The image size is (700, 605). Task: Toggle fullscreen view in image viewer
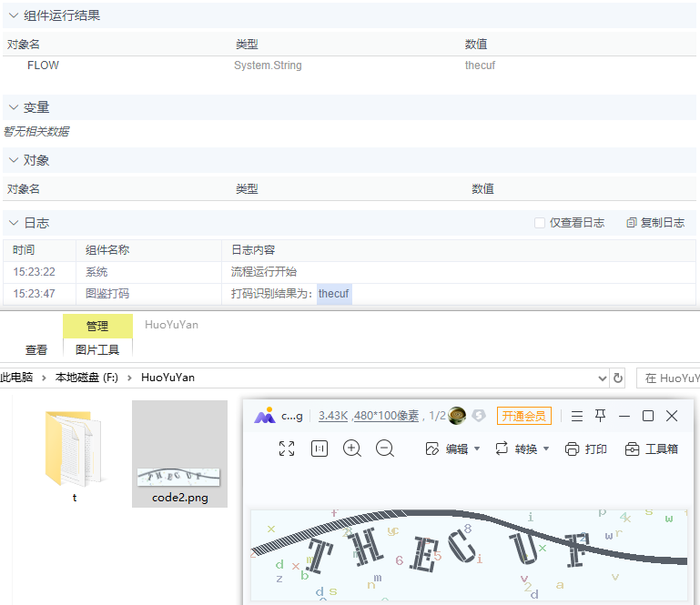pyautogui.click(x=287, y=449)
